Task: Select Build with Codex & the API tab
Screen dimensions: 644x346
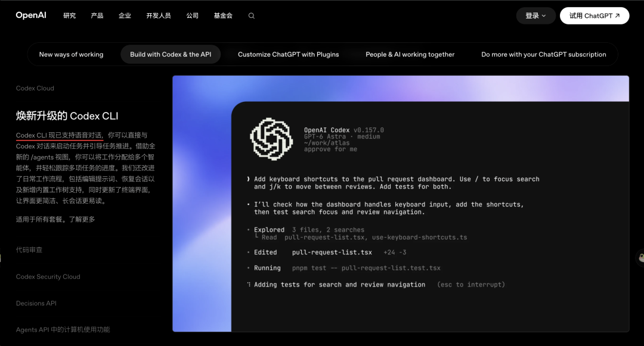Action: tap(171, 54)
